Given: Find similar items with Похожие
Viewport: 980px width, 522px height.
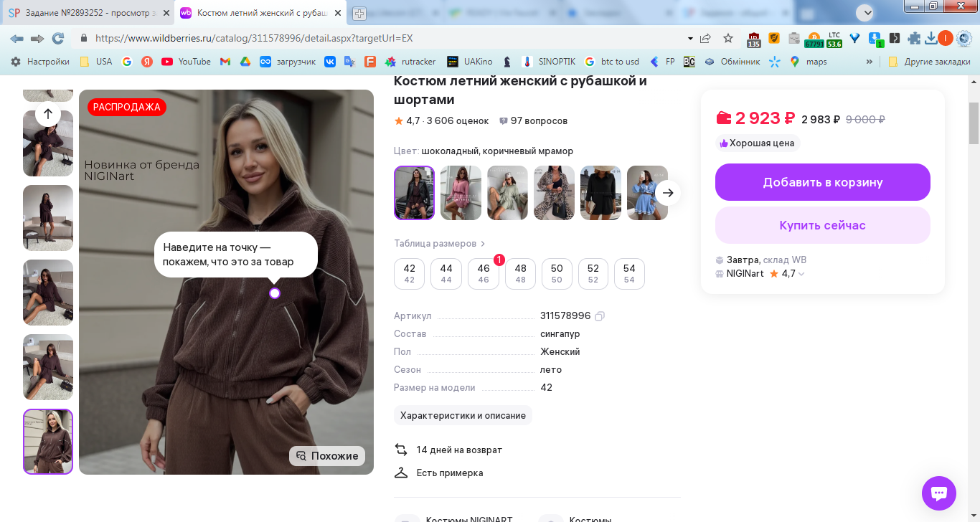Looking at the screenshot, I should [x=327, y=456].
